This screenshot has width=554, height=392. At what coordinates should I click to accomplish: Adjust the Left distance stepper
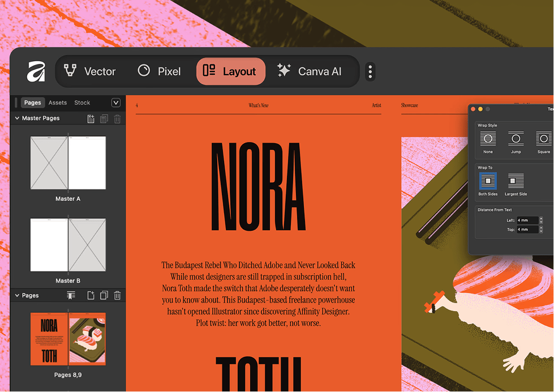coord(541,220)
